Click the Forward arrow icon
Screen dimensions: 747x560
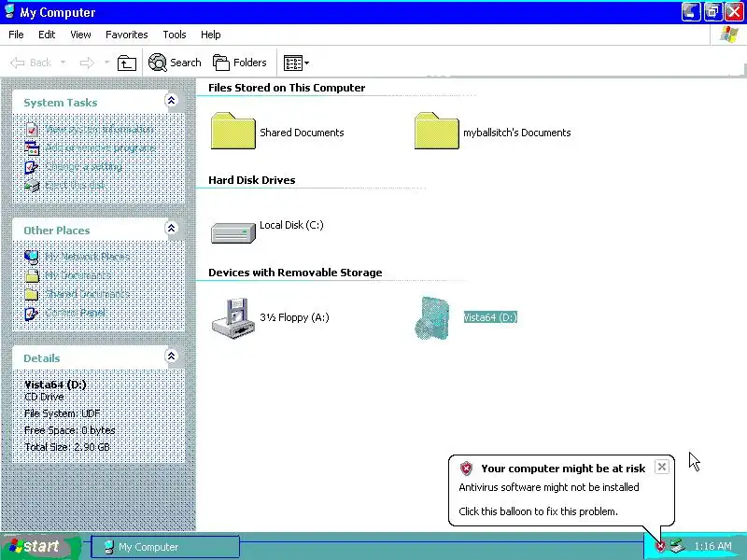pos(87,63)
